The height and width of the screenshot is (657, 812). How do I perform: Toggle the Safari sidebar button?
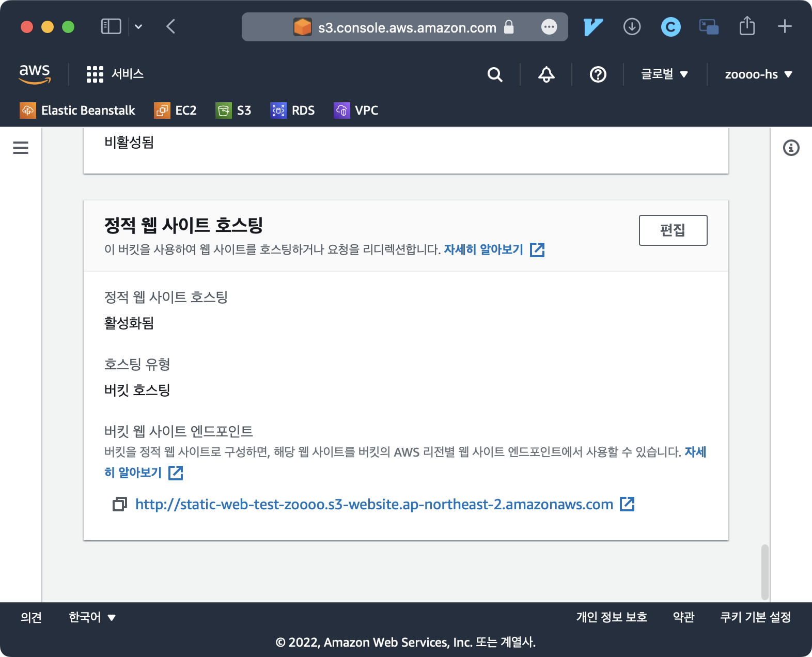pyautogui.click(x=111, y=26)
